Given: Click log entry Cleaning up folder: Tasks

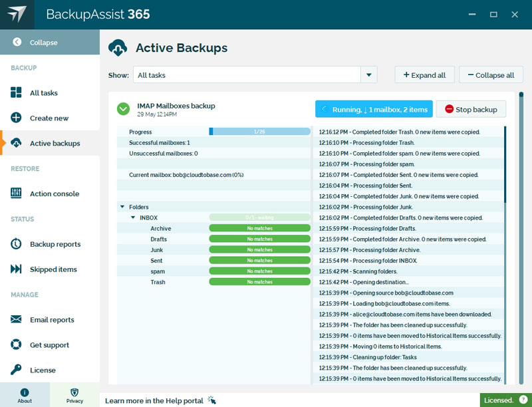Looking at the screenshot, I should pos(408,357).
